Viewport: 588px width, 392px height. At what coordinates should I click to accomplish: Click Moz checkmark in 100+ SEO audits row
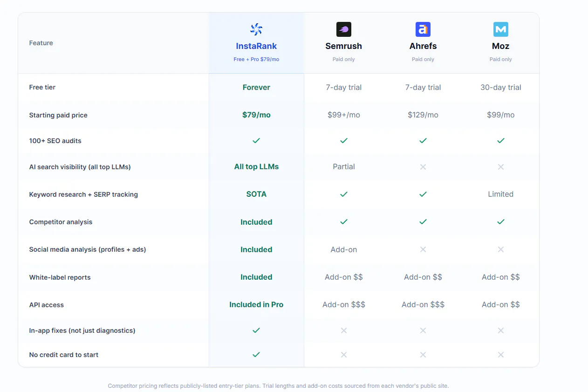pyautogui.click(x=501, y=140)
